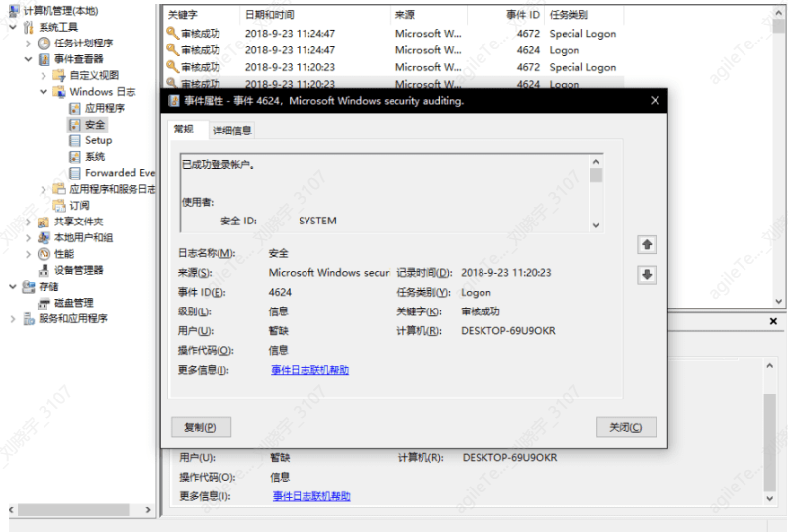Click the event properties dialog title icon

[x=174, y=101]
